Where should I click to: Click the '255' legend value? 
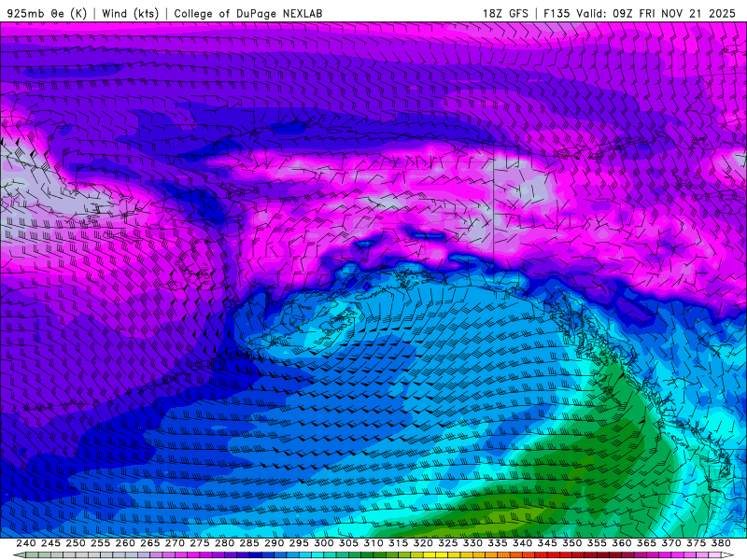100,543
